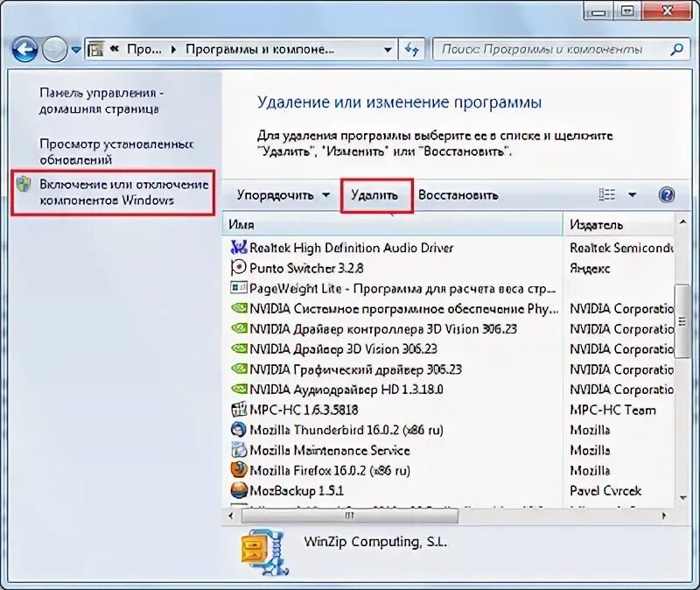Select the PageWeight Lite program icon
This screenshot has width=700, height=590.
239,288
